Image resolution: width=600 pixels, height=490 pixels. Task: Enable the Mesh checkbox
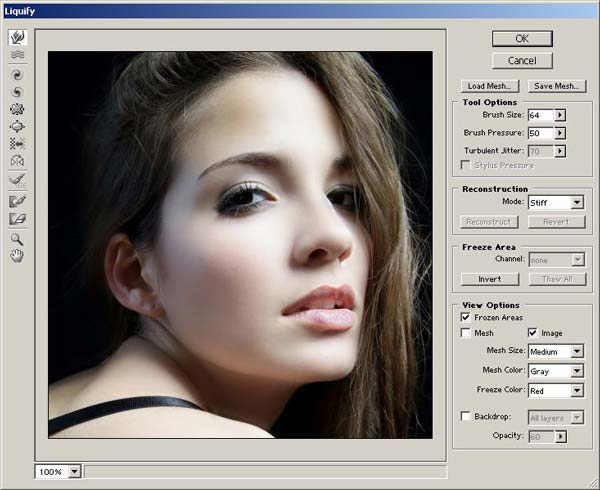tap(466, 333)
